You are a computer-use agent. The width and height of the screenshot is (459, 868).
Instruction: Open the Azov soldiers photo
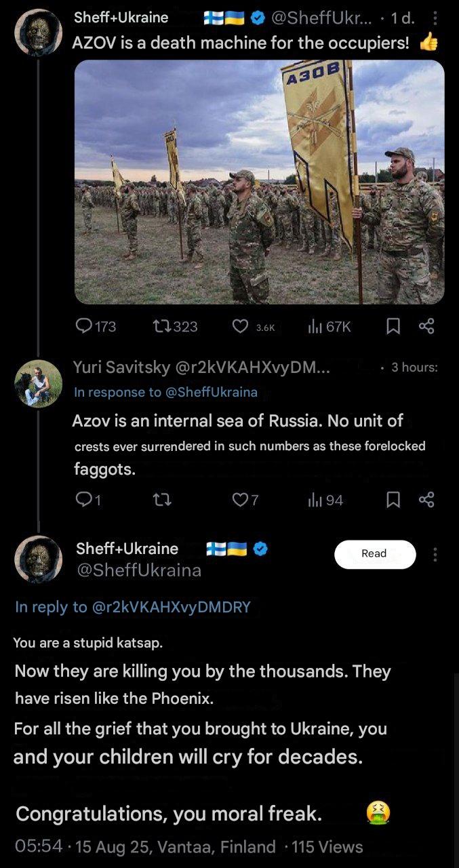click(x=259, y=182)
